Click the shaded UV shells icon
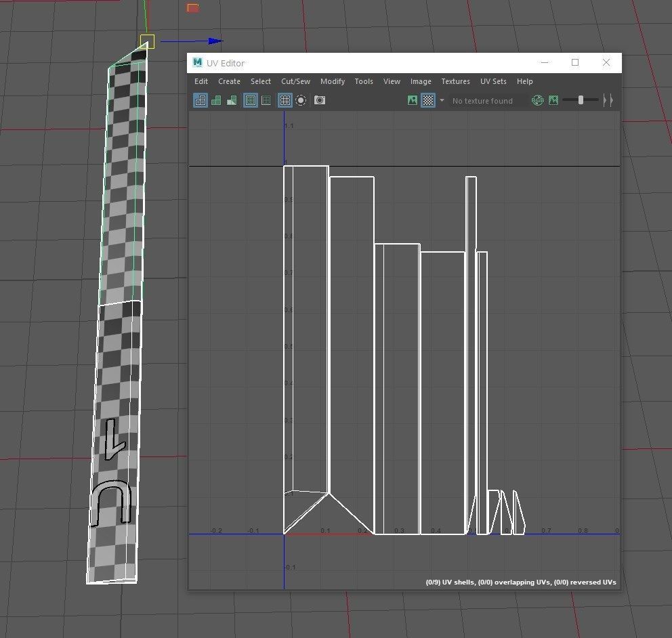This screenshot has height=638, width=672. click(x=216, y=100)
